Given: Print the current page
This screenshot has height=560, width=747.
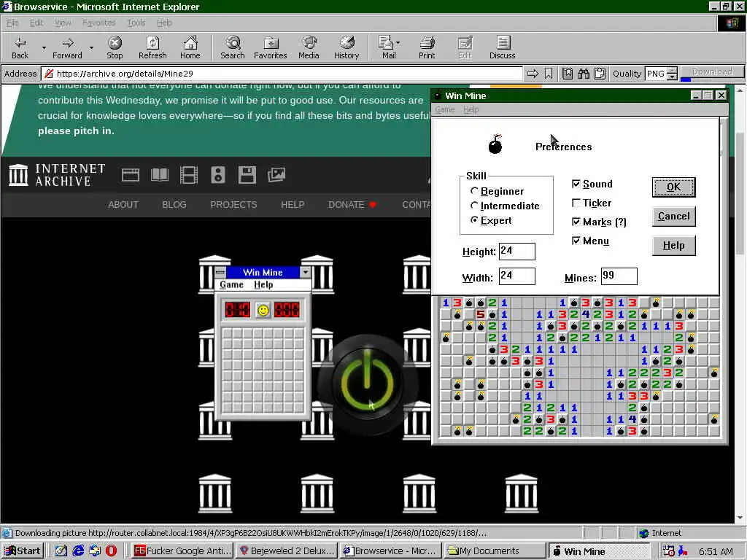Looking at the screenshot, I should [427, 47].
